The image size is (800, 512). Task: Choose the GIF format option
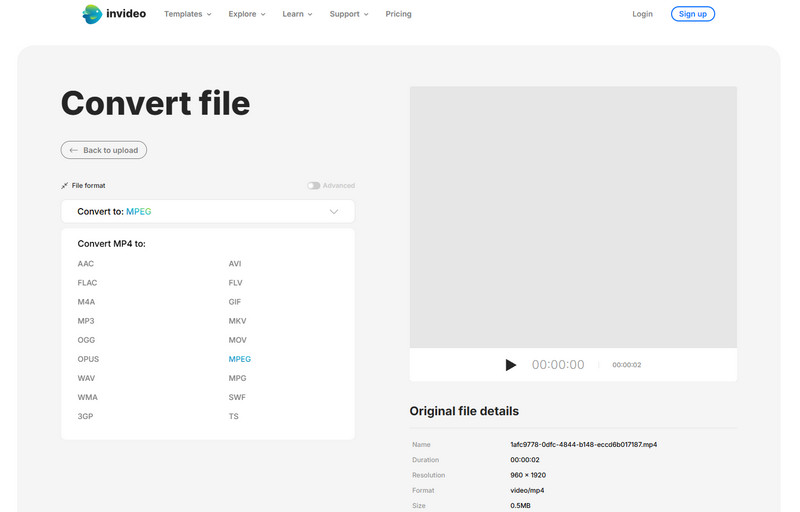click(x=235, y=302)
